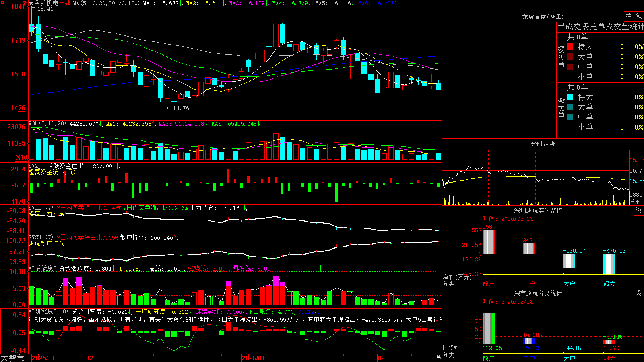Screen dimensions: 644x362
Task: Click the SVZL (7) indicator label
Action: (41, 208)
